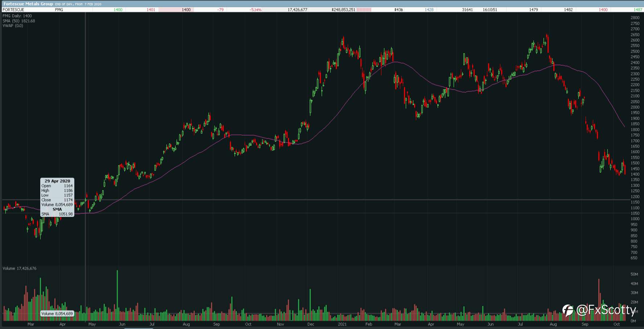Select the FORTESCUE name cell in the quote row
The height and width of the screenshot is (329, 644).
click(x=13, y=10)
